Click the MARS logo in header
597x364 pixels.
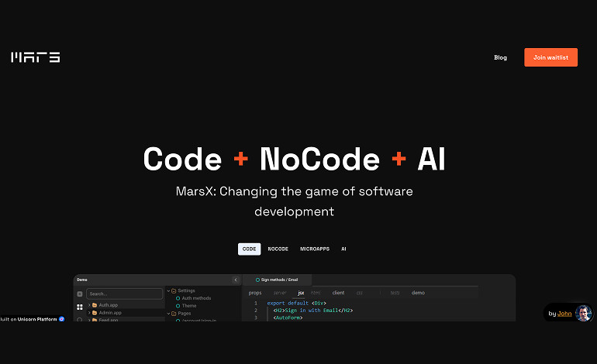(x=35, y=57)
